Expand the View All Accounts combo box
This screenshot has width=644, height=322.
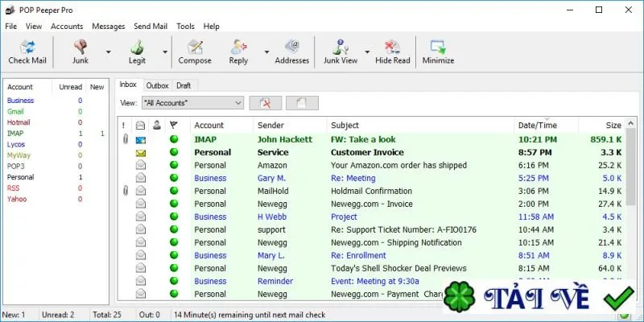(x=192, y=103)
